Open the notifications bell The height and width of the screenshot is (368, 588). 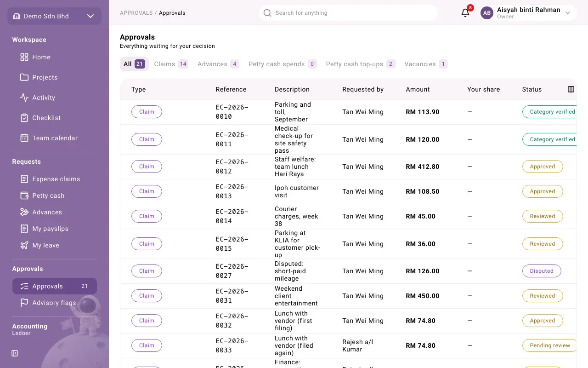point(465,13)
